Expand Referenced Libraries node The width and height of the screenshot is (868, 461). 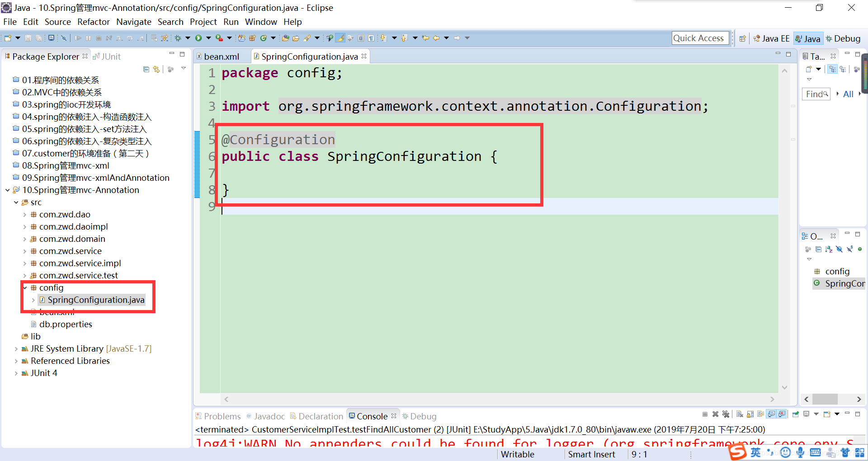tap(16, 361)
